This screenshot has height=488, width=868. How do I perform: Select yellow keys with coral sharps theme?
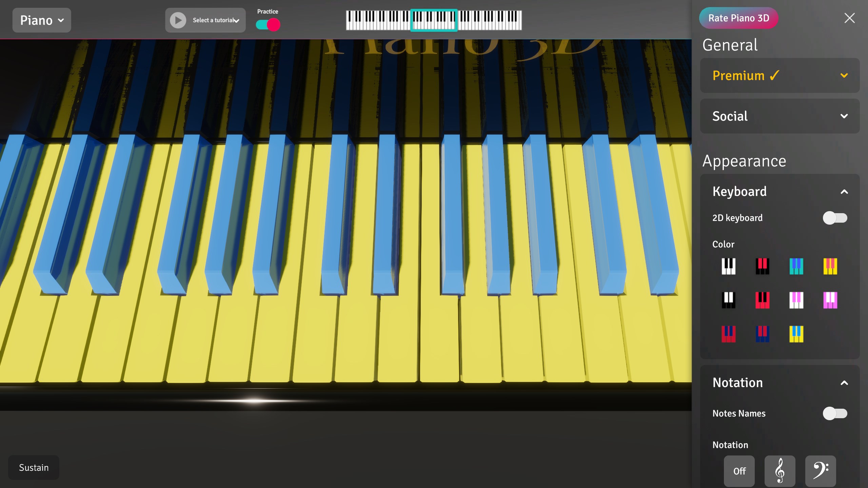click(x=830, y=266)
